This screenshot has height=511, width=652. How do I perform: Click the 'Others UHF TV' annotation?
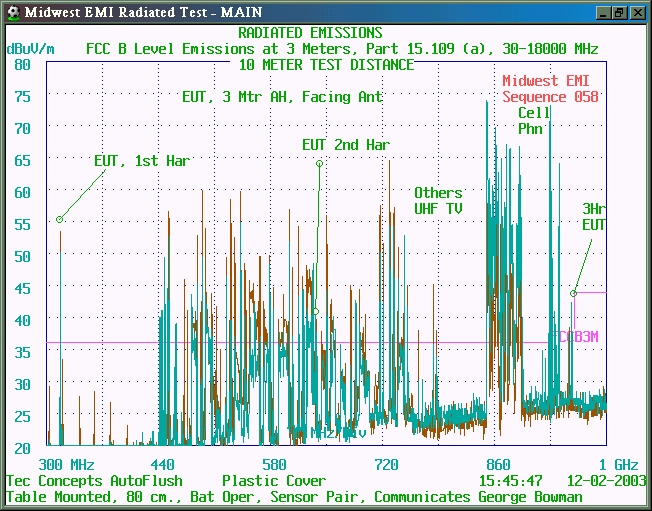(438, 200)
